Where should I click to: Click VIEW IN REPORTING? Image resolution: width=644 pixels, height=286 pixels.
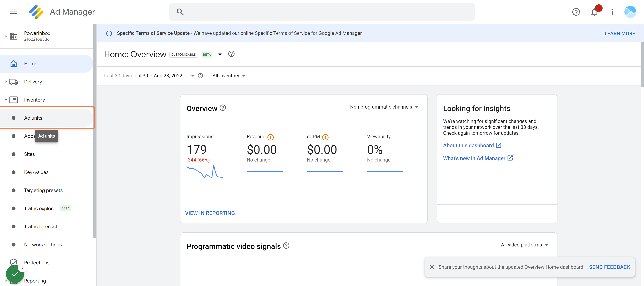point(210,213)
